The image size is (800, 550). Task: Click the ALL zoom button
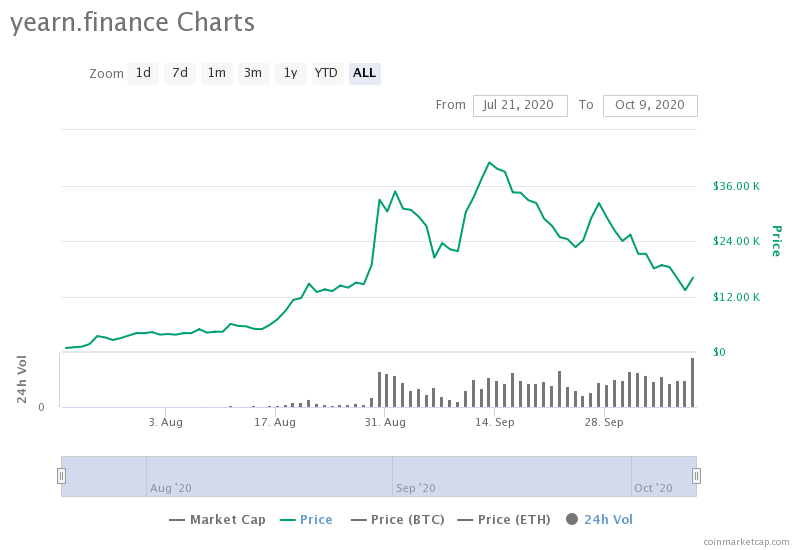[364, 73]
